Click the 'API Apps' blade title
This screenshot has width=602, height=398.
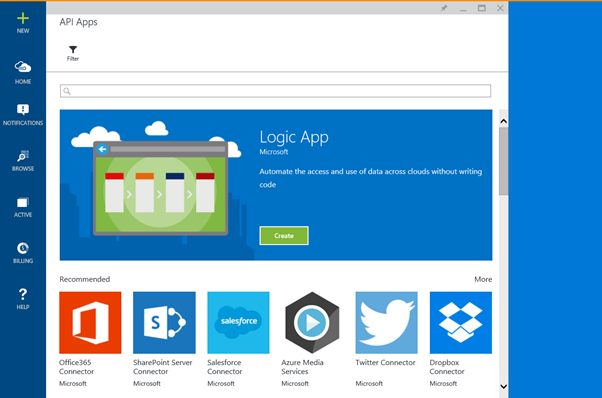(78, 22)
